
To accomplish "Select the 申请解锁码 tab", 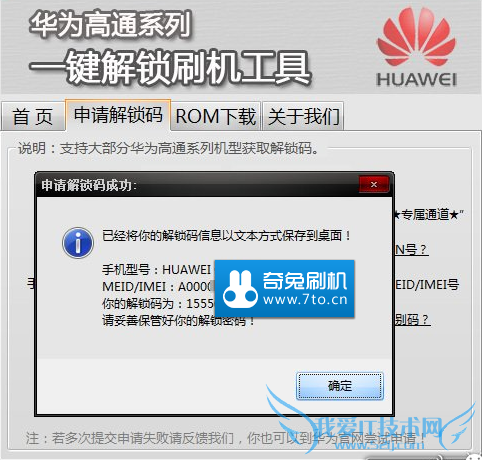I will (x=118, y=115).
